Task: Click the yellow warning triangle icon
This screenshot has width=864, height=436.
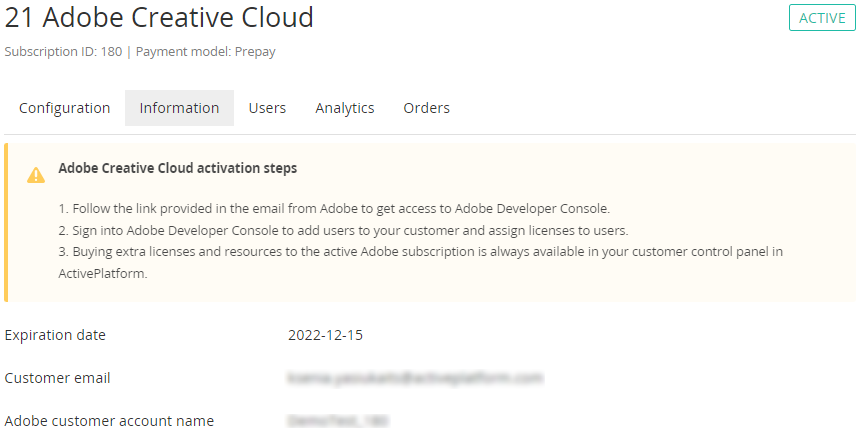Action: (36, 175)
